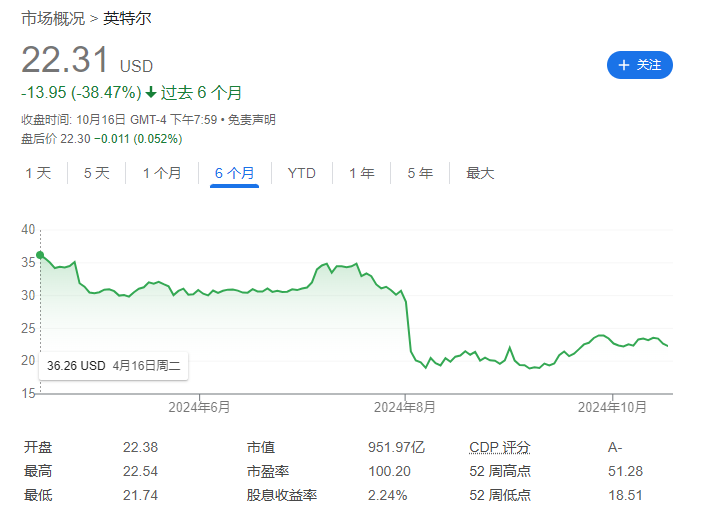Select the 5 天 range tab
Viewport: 711px width, 510px height.
(97, 173)
